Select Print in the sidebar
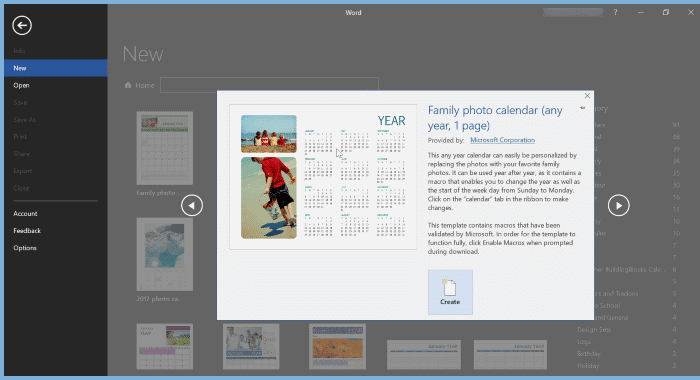Screen dimensions: 700x380 [56, 137]
